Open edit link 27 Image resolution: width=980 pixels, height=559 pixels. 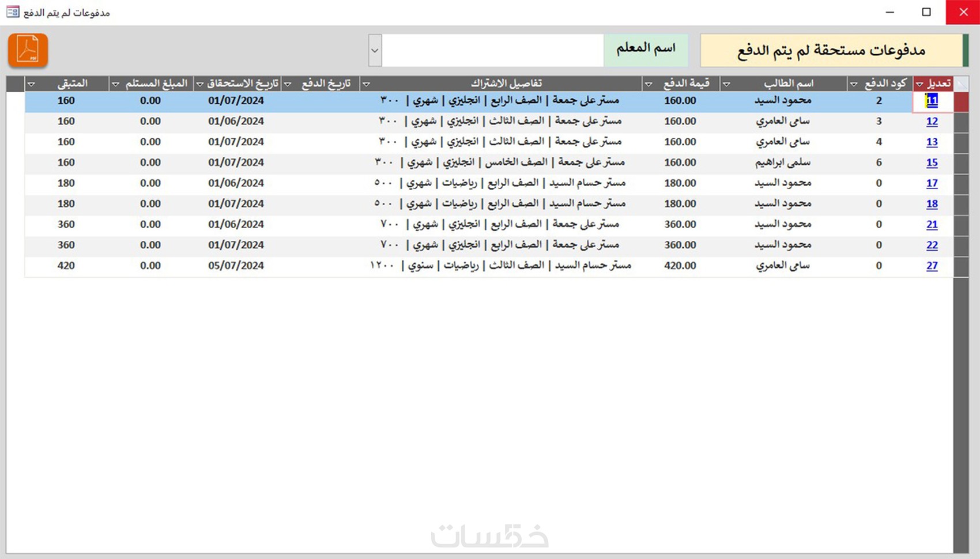[932, 266]
